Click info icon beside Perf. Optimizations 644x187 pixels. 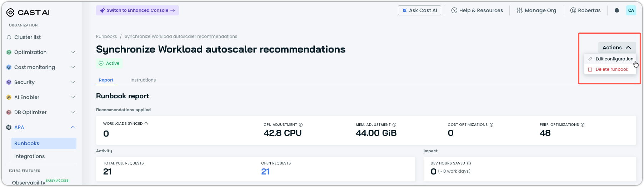click(x=583, y=125)
